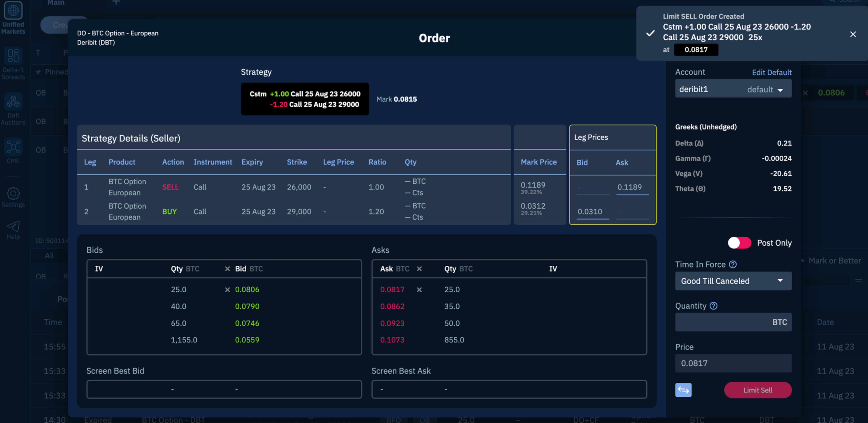Switch to the Main tab

point(56,3)
